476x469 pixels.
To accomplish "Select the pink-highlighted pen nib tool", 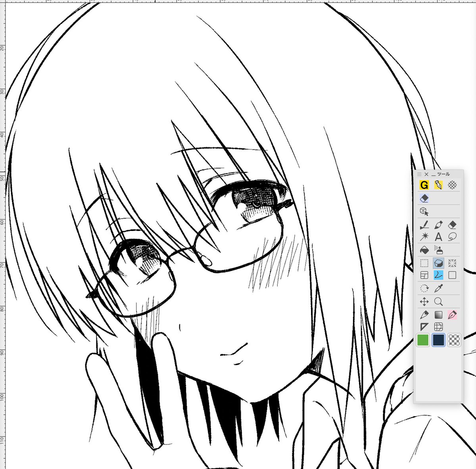I will (452, 315).
